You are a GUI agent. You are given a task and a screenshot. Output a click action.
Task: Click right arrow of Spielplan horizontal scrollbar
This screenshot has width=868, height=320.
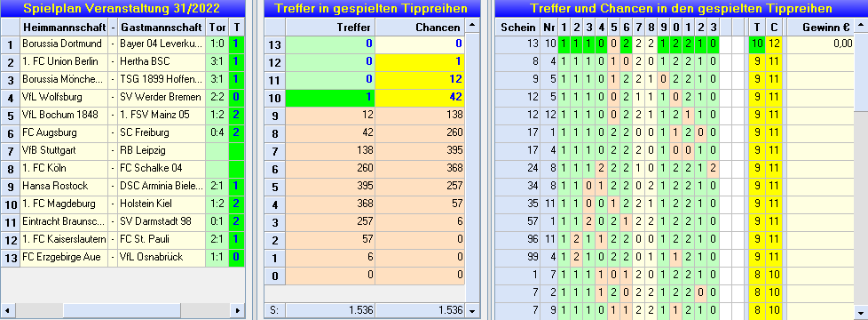(x=237, y=310)
